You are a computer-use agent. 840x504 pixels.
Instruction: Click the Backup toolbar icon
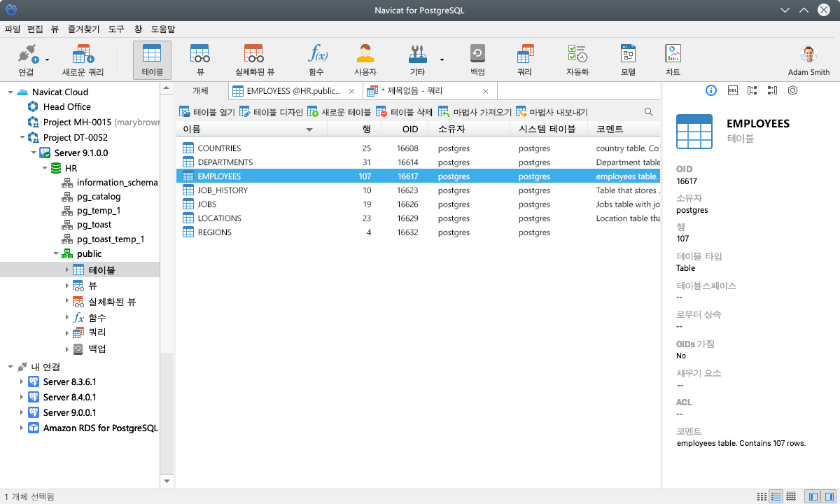coord(477,59)
